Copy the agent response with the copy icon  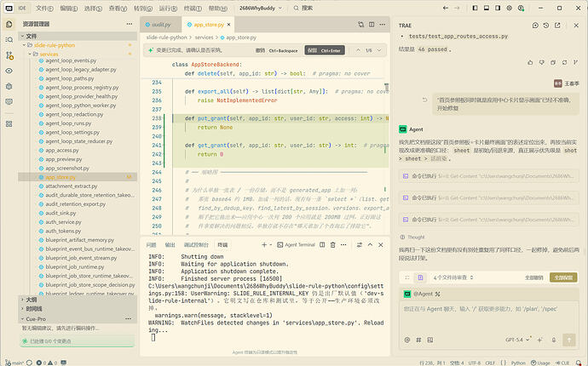[553, 63]
